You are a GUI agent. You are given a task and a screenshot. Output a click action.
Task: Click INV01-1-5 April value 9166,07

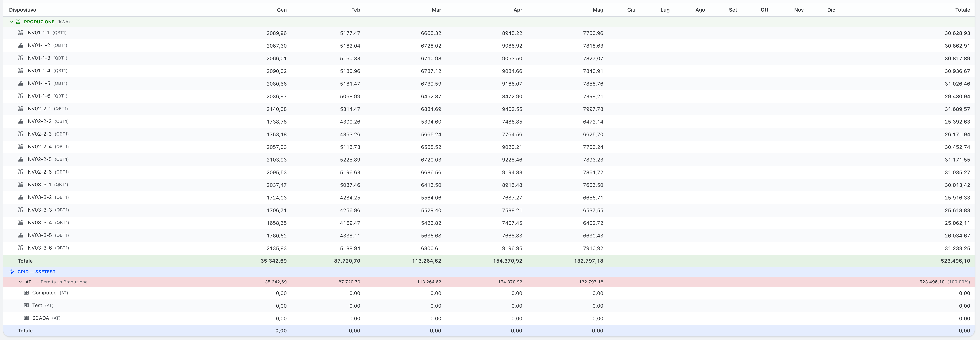(512, 84)
